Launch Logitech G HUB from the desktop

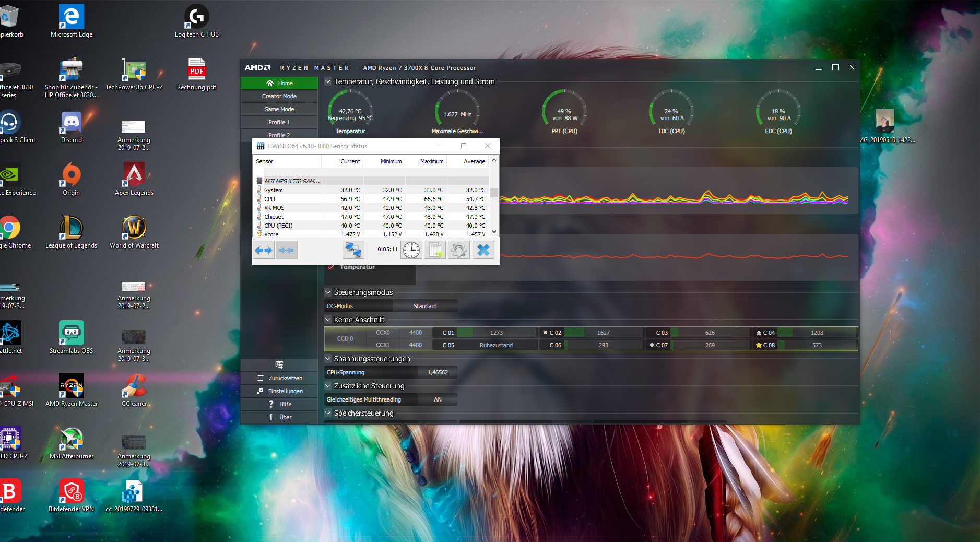click(x=197, y=21)
